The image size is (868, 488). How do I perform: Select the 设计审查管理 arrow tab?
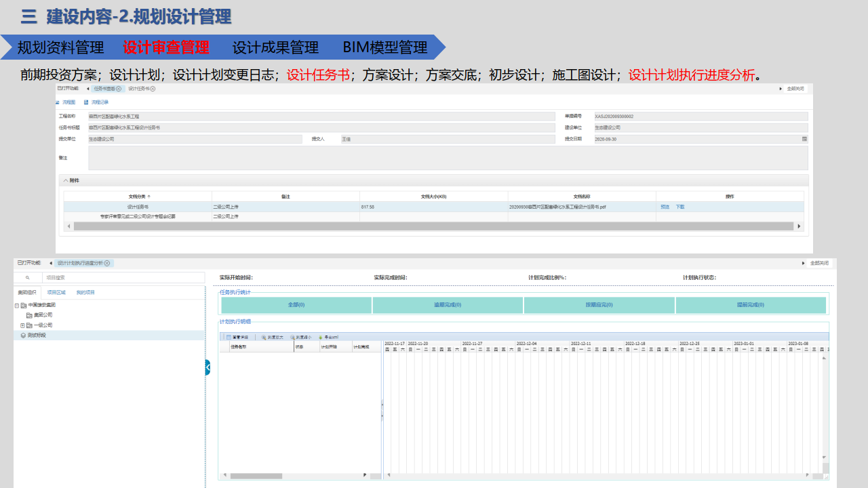point(166,47)
